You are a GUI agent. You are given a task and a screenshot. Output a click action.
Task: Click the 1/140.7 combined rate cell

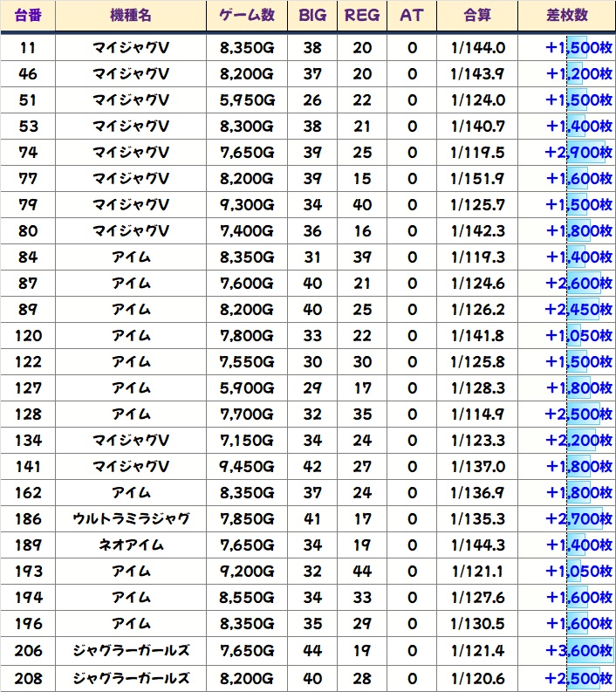pyautogui.click(x=477, y=127)
